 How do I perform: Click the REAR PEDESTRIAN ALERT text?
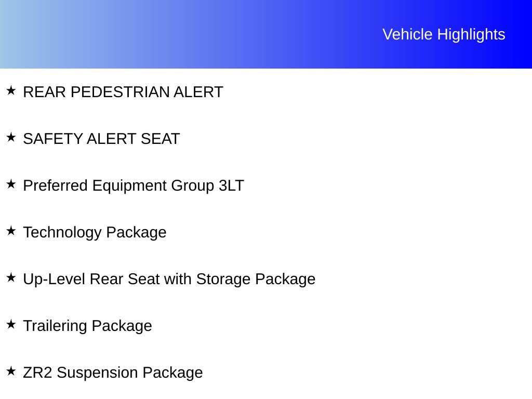[x=123, y=92]
